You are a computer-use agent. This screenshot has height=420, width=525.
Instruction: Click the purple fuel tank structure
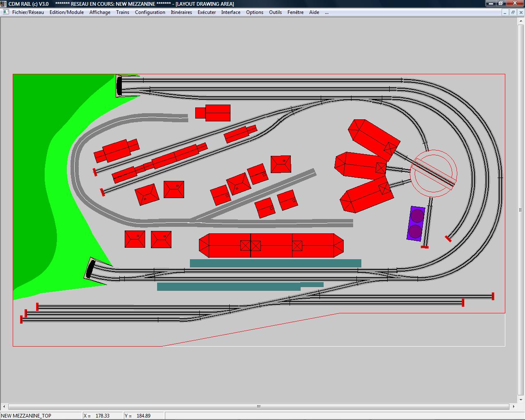[x=416, y=223]
